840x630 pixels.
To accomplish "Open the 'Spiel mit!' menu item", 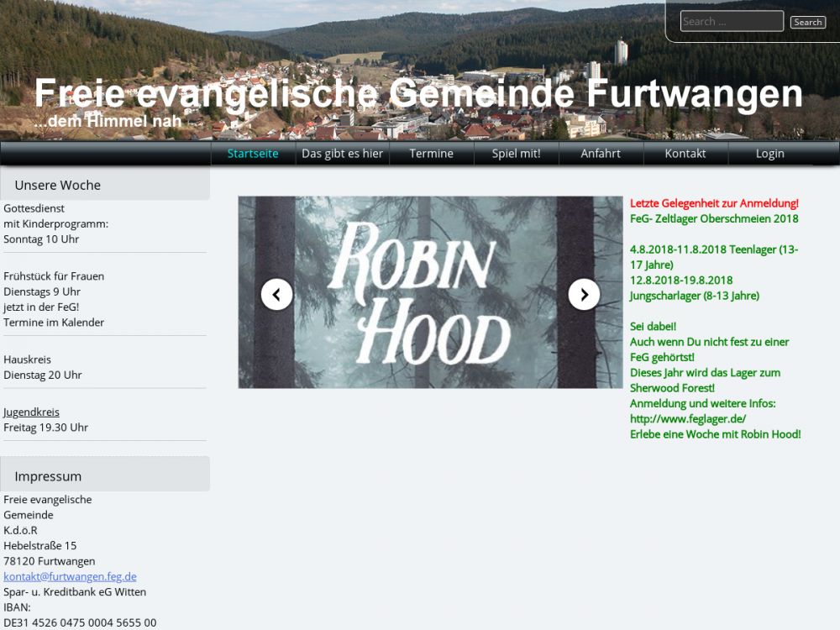I will tap(516, 154).
